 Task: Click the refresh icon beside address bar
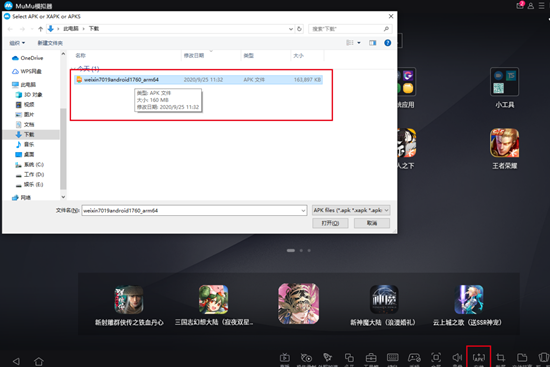[299, 29]
